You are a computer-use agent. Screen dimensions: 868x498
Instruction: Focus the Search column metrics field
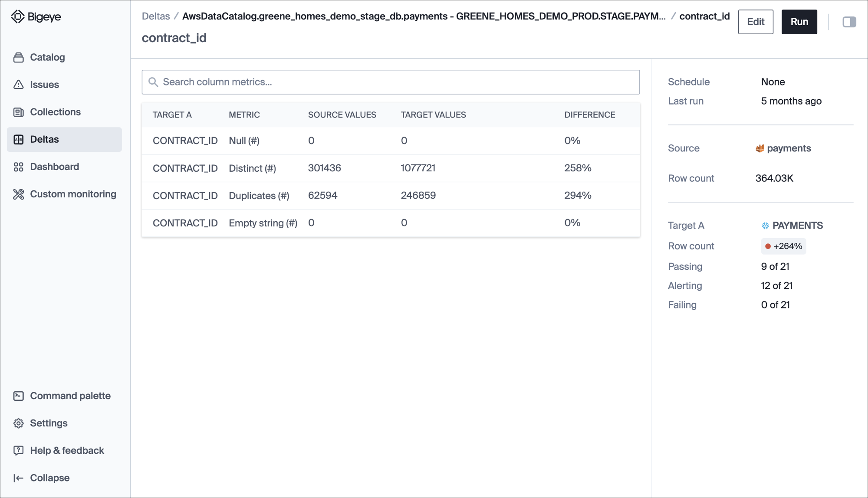[x=391, y=82]
